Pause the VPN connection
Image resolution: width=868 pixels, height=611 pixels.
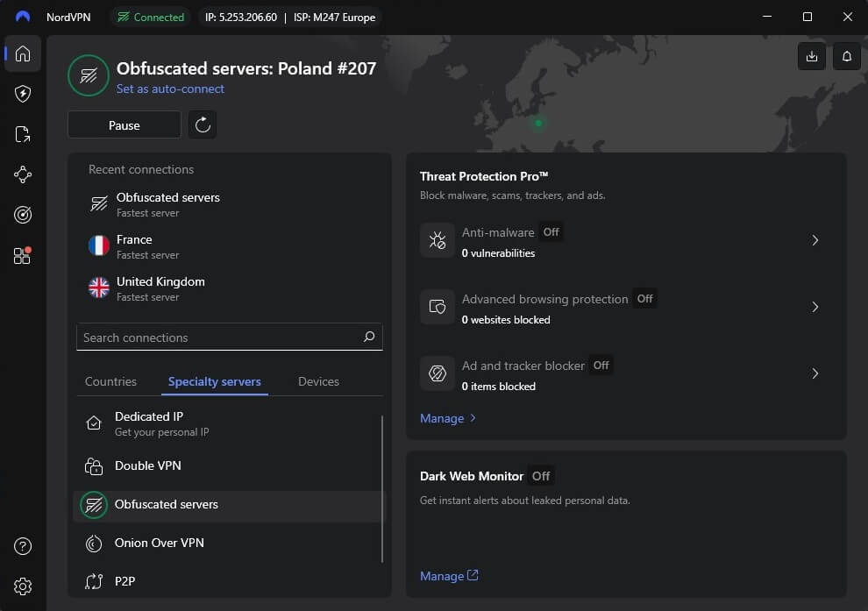click(x=124, y=124)
